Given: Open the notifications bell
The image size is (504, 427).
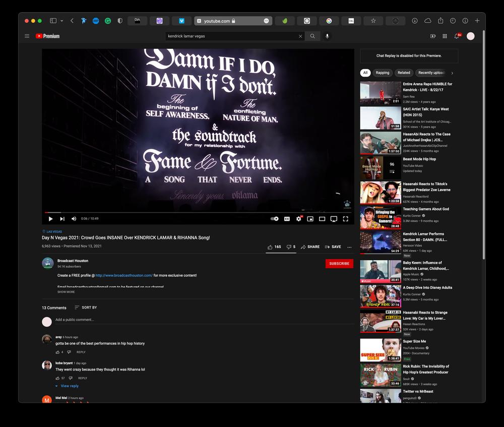Looking at the screenshot, I should point(457,36).
